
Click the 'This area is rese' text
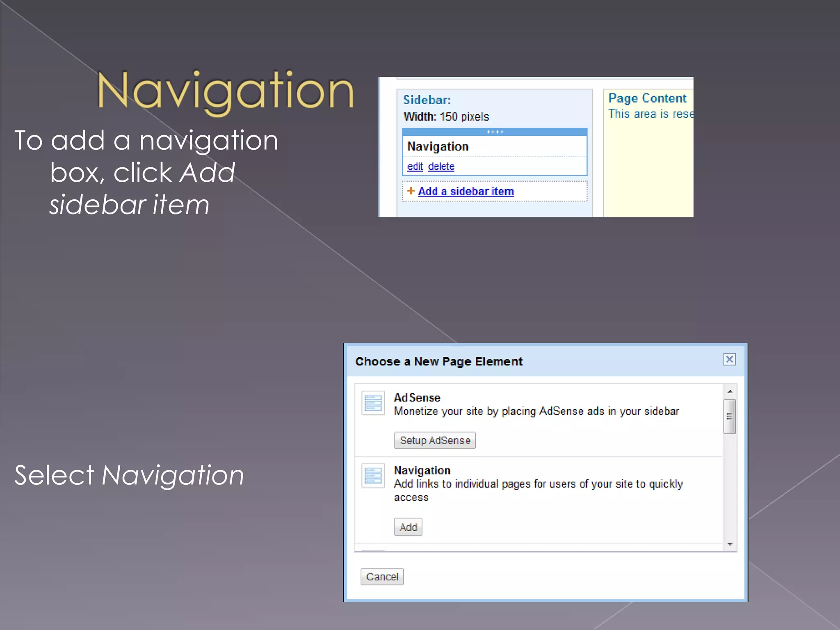651,114
